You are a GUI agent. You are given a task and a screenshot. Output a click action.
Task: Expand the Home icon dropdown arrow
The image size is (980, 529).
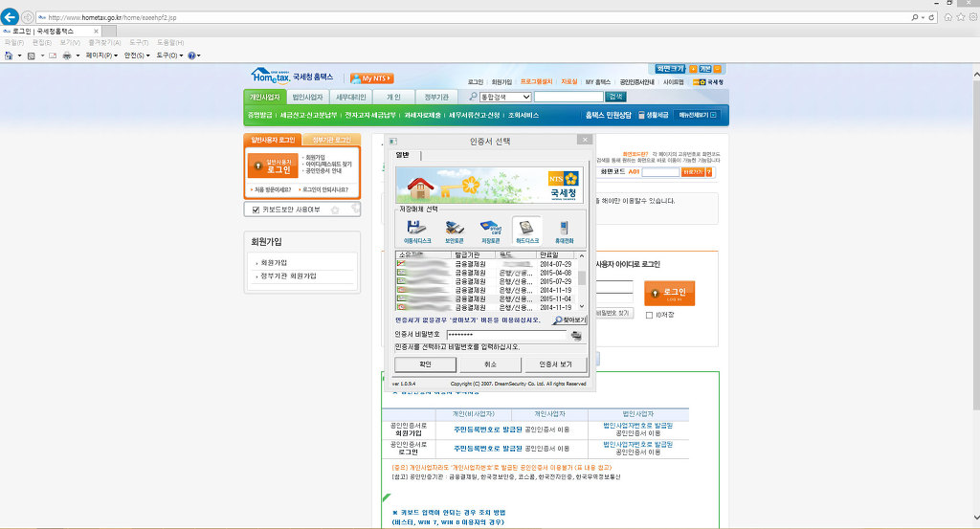click(x=19, y=55)
